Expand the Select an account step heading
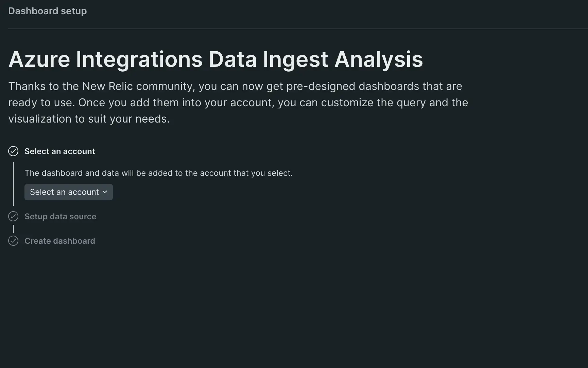 pos(59,151)
